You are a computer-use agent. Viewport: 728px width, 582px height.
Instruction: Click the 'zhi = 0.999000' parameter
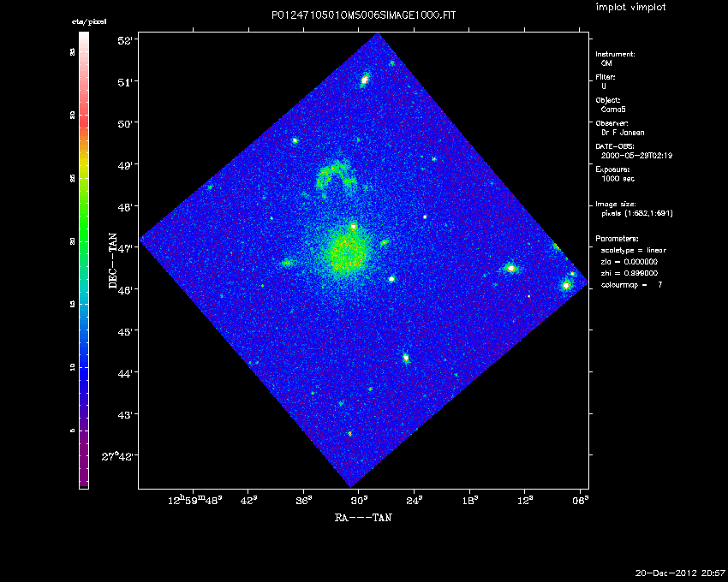point(630,273)
